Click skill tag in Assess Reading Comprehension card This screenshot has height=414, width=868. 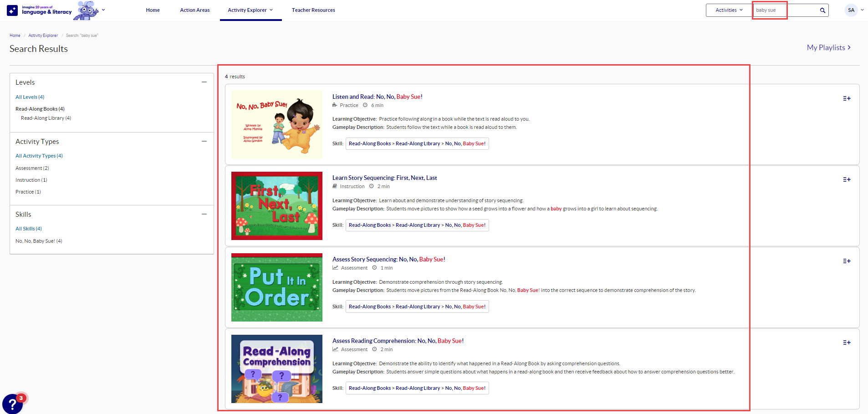coord(417,388)
